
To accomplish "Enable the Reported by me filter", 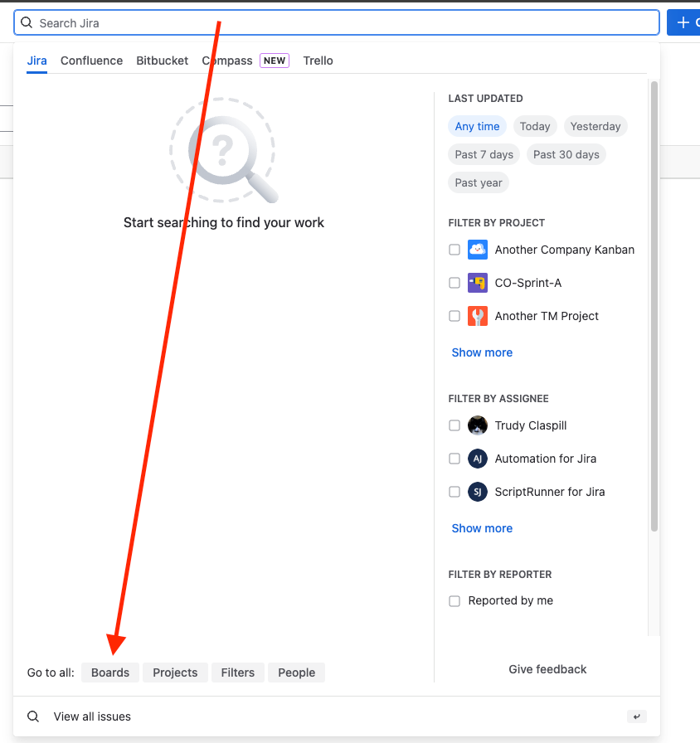I will click(455, 601).
